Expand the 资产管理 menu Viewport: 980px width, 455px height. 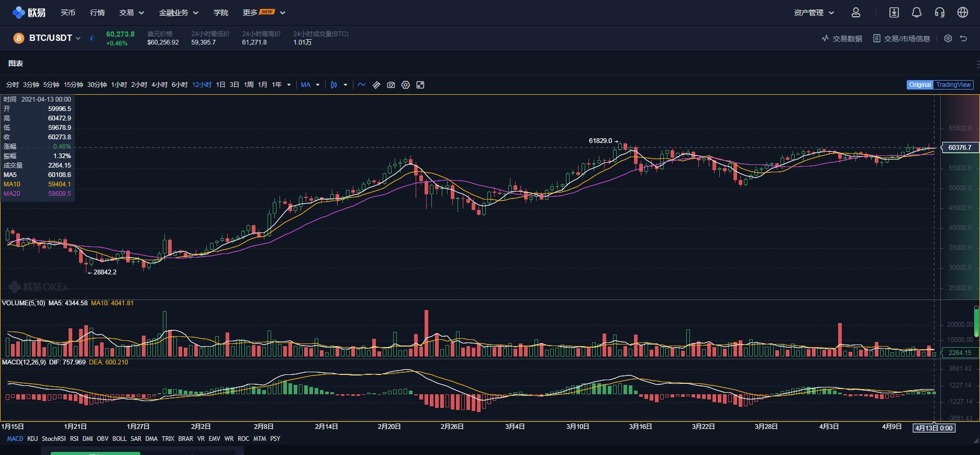pos(814,13)
